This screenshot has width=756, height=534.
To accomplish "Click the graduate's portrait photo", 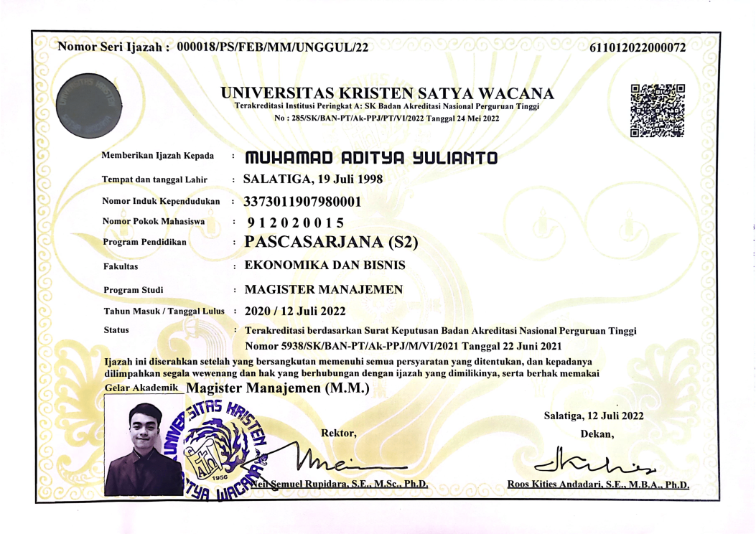I will tap(143, 445).
